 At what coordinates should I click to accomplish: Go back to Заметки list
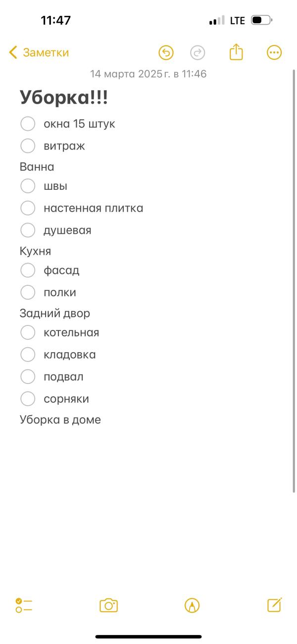coord(39,53)
